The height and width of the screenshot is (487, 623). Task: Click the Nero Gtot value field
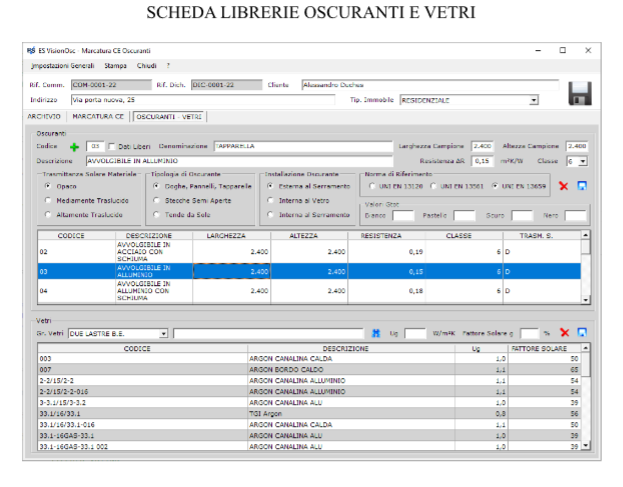pos(575,215)
